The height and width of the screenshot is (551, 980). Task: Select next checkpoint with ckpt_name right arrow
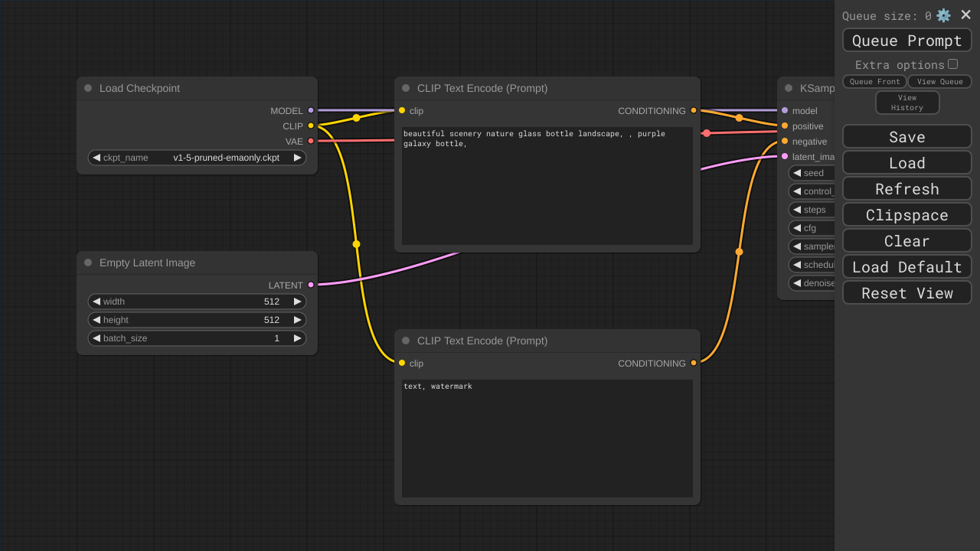[298, 158]
